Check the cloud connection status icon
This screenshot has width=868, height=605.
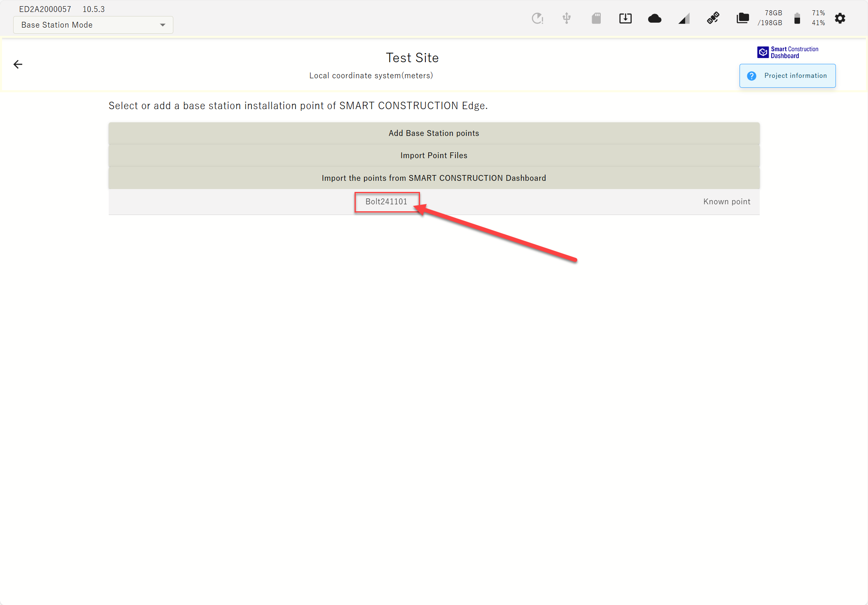click(655, 18)
